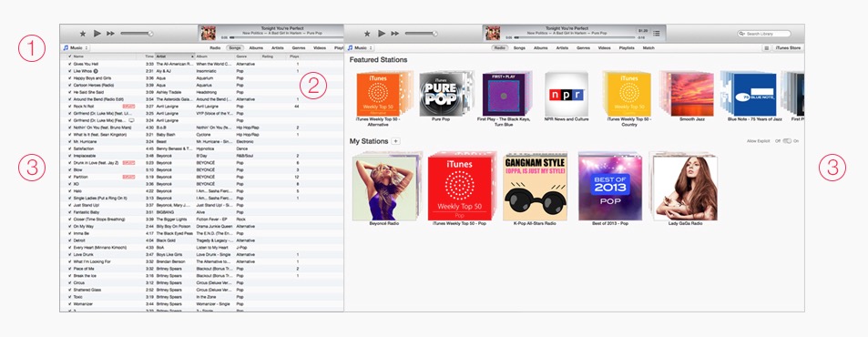Play the song in the right window
868x337 pixels.
[382, 34]
